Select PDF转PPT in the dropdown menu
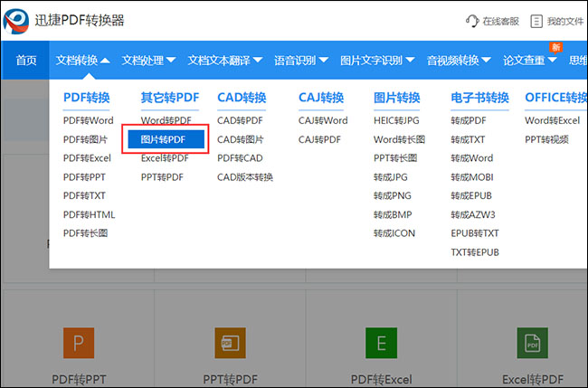This screenshot has height=388, width=588. point(84,177)
